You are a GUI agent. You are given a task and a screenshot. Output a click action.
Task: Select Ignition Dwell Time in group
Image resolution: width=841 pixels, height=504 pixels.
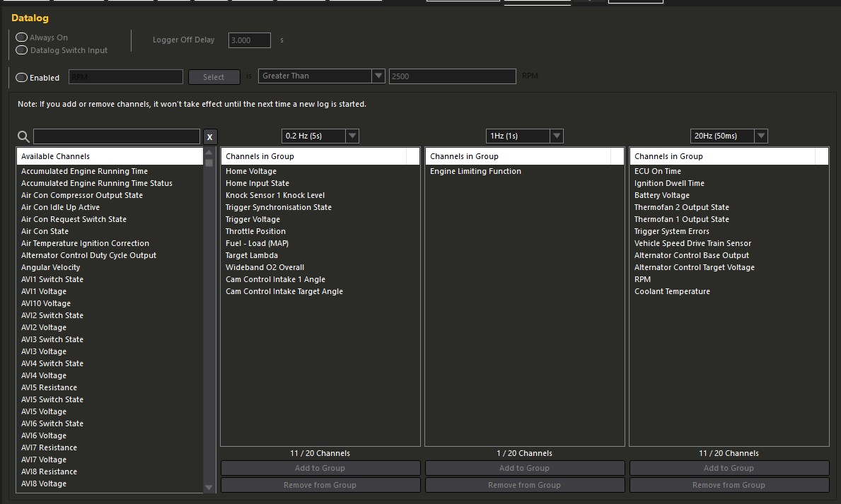click(x=669, y=183)
